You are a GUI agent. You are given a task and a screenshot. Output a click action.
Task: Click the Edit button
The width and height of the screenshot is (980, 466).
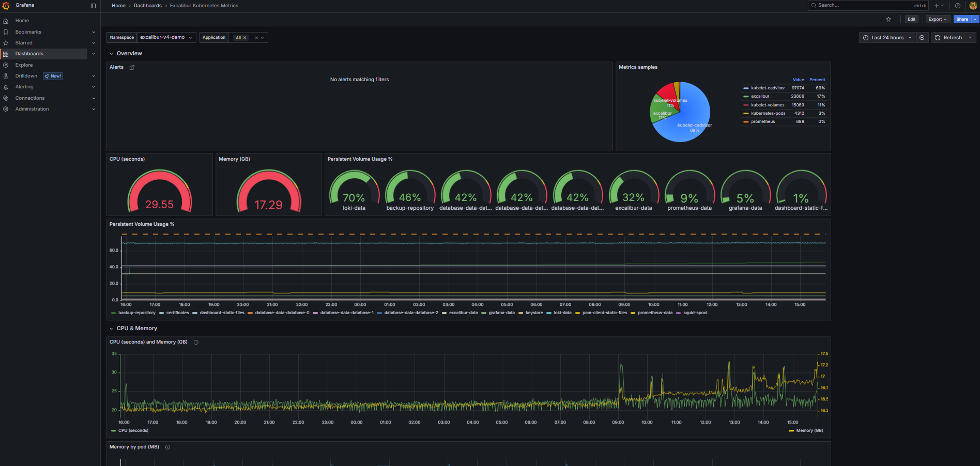(x=911, y=19)
